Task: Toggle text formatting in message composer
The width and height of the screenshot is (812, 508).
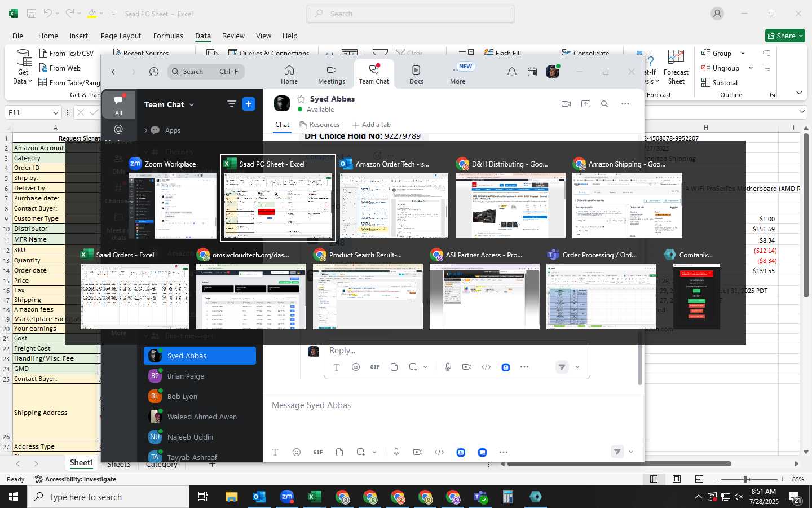Action: tap(275, 452)
